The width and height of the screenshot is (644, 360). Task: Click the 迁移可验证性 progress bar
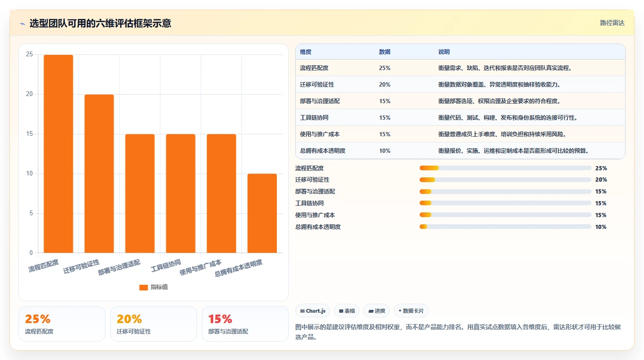click(x=506, y=180)
